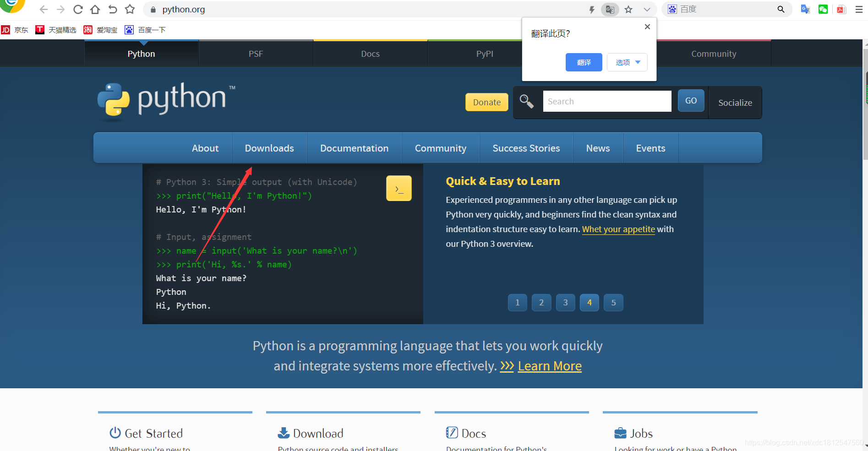Click the undo closed tab icon
Image resolution: width=868 pixels, height=451 pixels.
pos(113,9)
